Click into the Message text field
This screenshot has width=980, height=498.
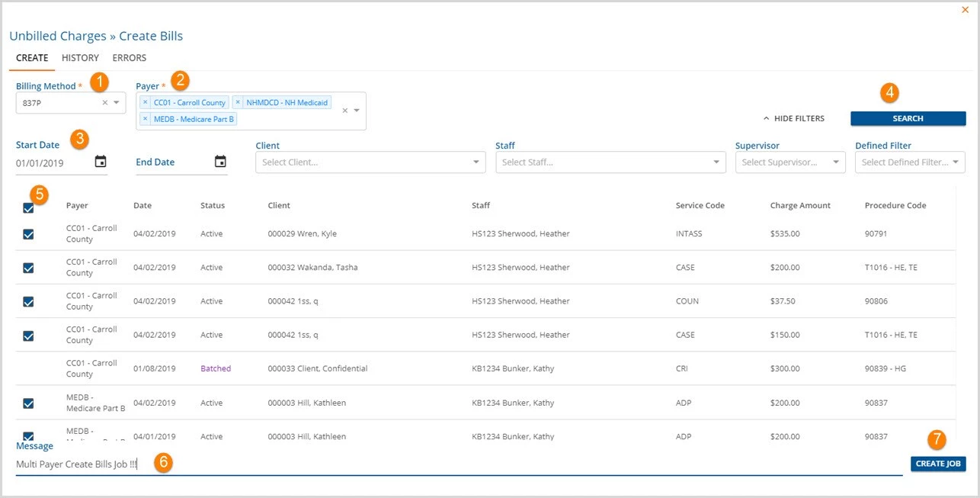459,464
